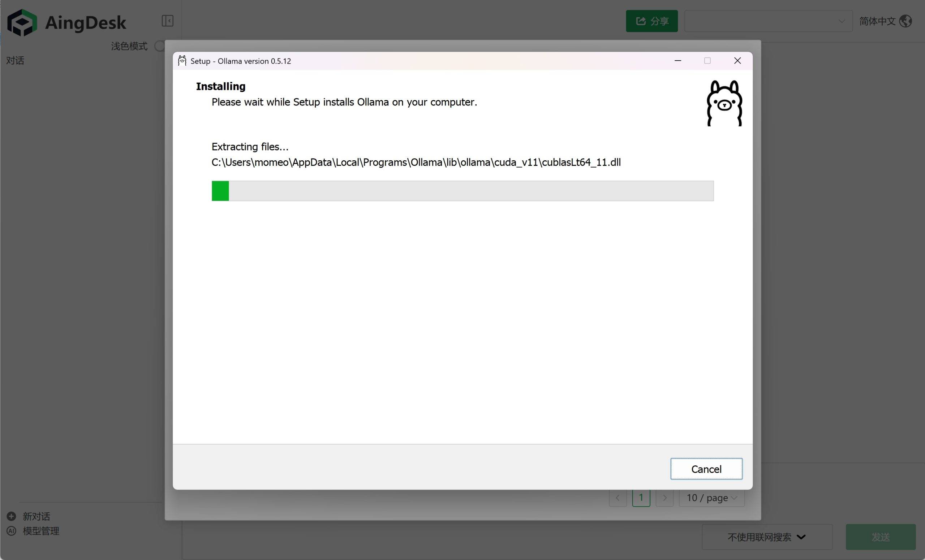Open 模型管理 in the sidebar
Viewport: 925px width, 560px height.
(x=41, y=531)
